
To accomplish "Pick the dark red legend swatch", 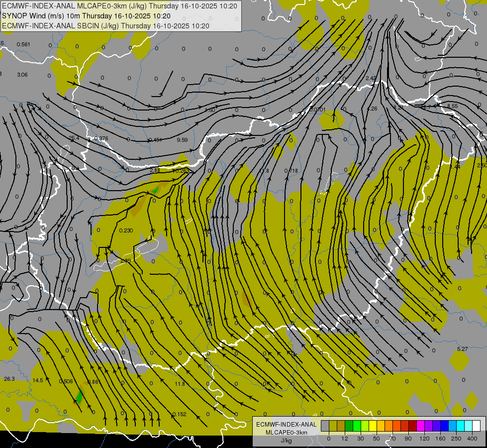I will pos(413,426).
